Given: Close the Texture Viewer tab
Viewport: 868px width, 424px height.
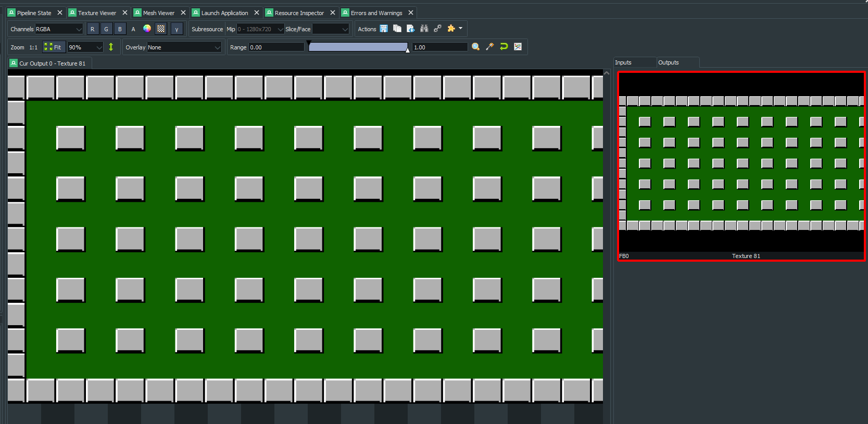Looking at the screenshot, I should click(x=124, y=12).
